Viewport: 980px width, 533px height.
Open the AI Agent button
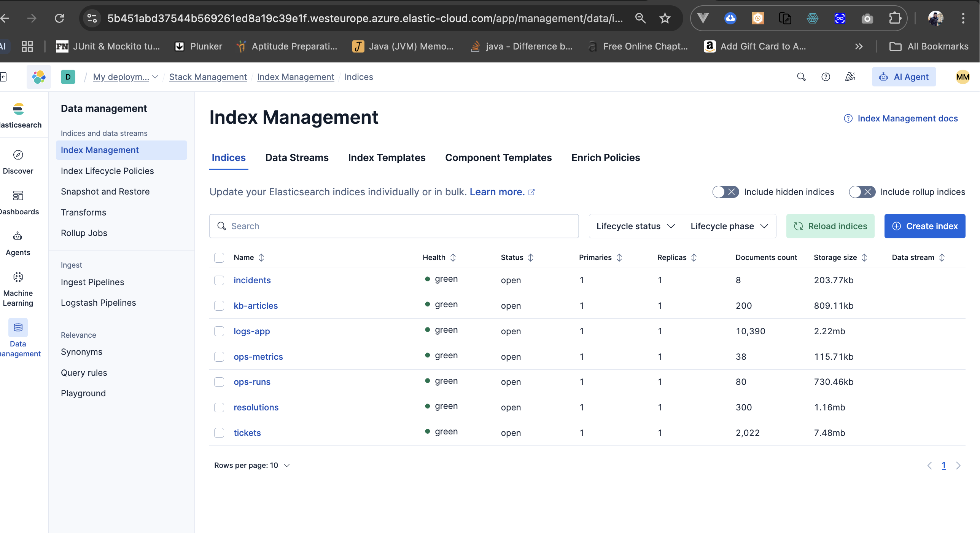904,77
